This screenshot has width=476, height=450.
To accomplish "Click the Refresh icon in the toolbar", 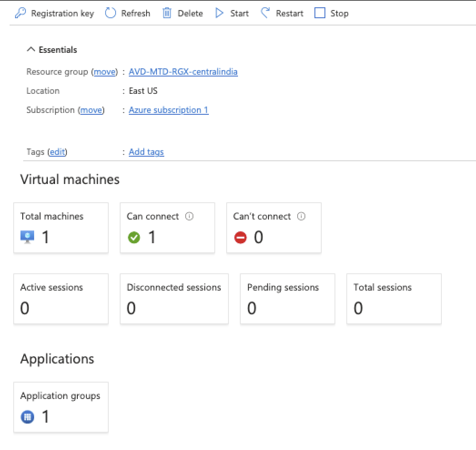I will click(x=110, y=13).
